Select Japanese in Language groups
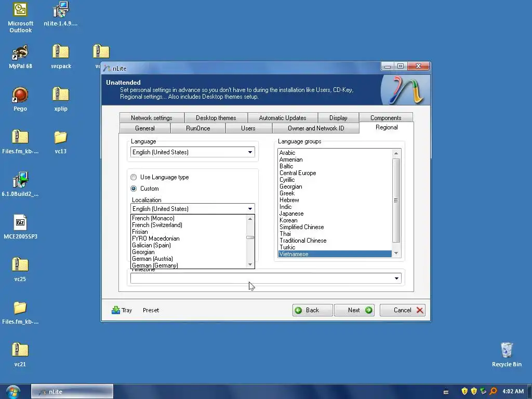532x399 pixels. [335, 214]
